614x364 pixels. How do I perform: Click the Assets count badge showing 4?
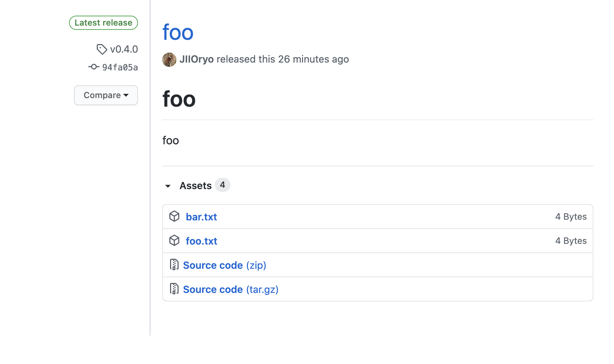[x=223, y=185]
